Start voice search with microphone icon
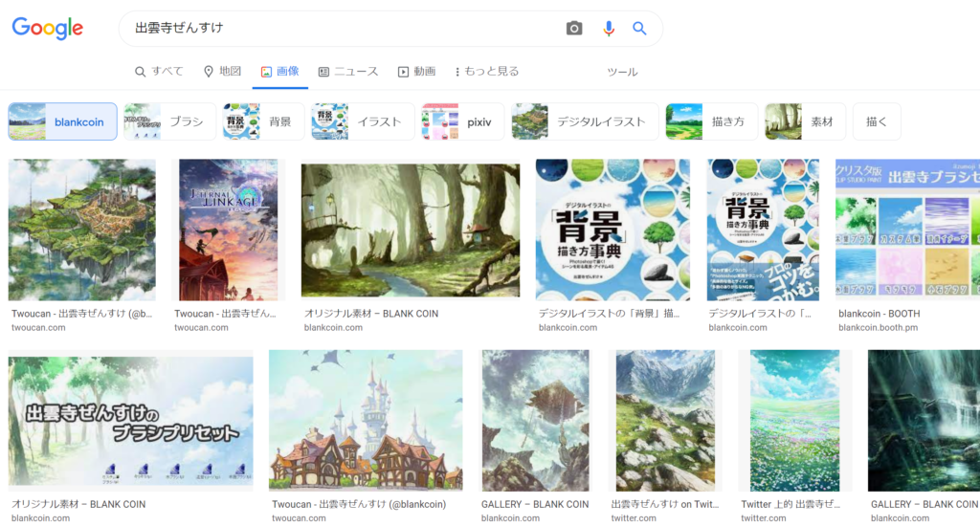 coord(608,28)
